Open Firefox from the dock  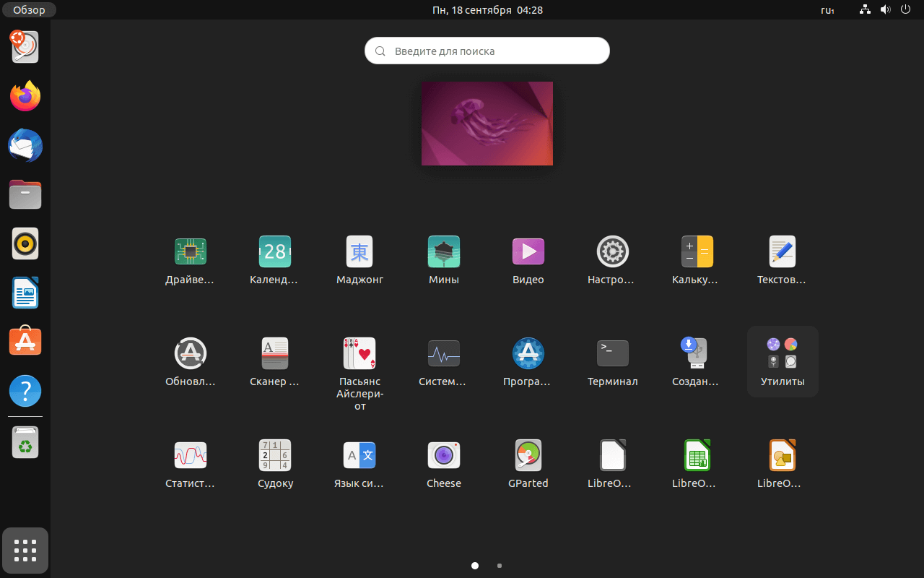pyautogui.click(x=25, y=96)
